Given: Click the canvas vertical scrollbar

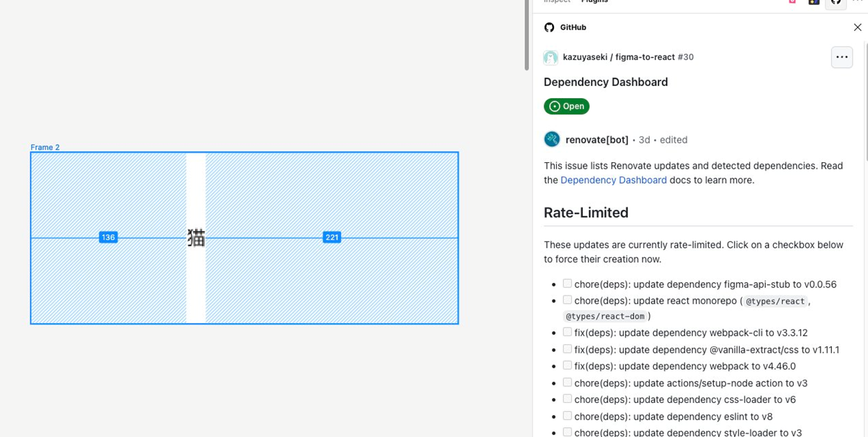Looking at the screenshot, I should (x=527, y=35).
